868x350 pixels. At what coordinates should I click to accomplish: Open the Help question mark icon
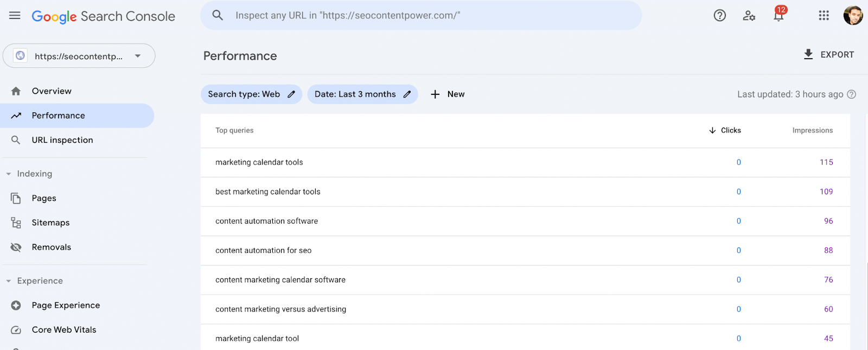pos(719,16)
